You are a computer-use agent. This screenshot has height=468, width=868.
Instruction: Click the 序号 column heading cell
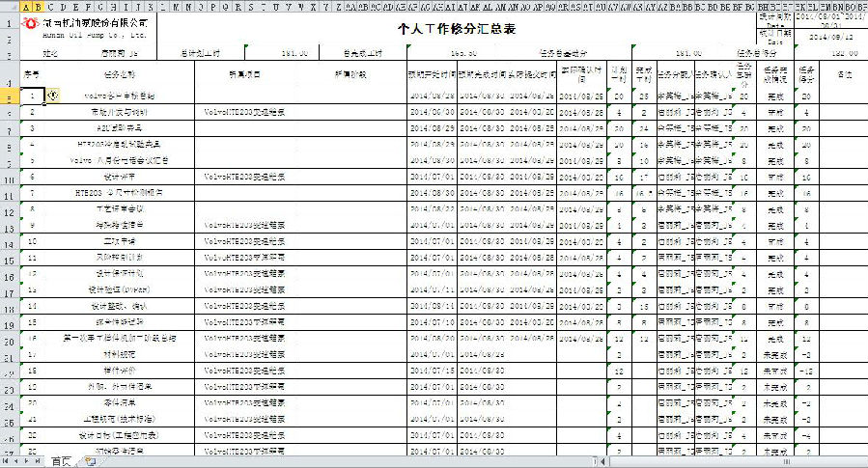pyautogui.click(x=32, y=74)
